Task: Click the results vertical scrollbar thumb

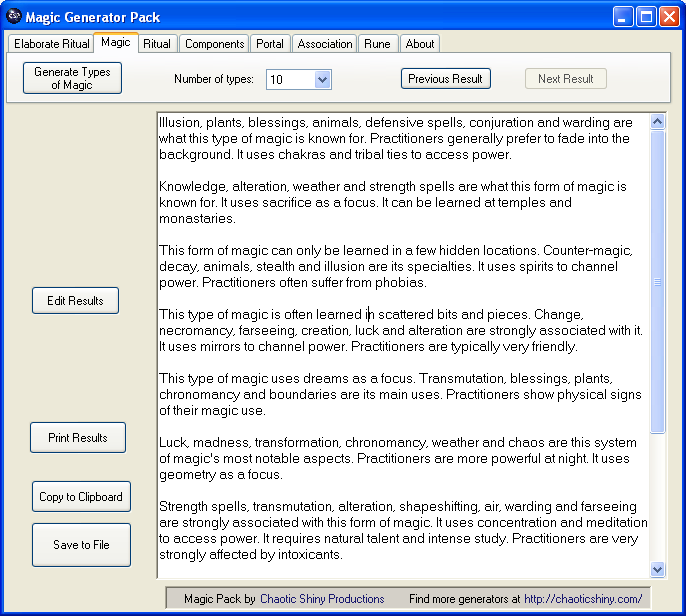Action: (x=658, y=282)
